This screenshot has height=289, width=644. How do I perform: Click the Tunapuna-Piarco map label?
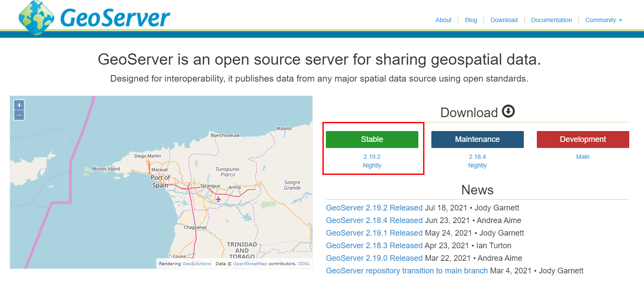tap(228, 172)
